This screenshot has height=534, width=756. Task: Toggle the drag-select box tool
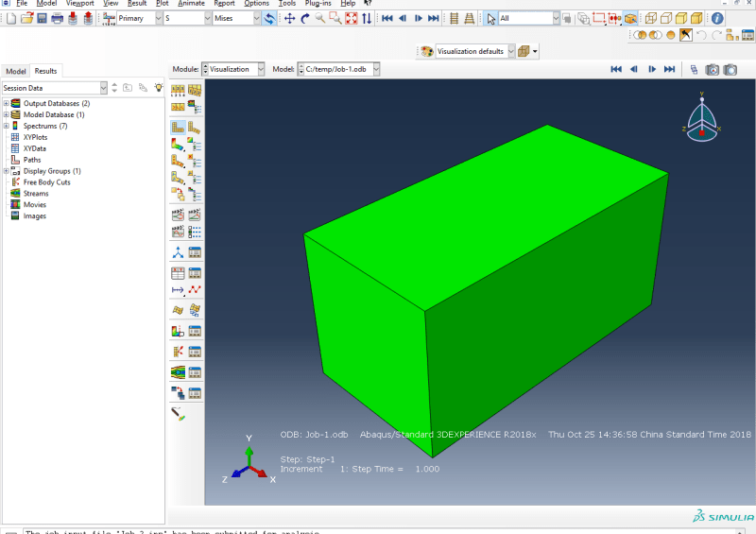click(x=599, y=18)
